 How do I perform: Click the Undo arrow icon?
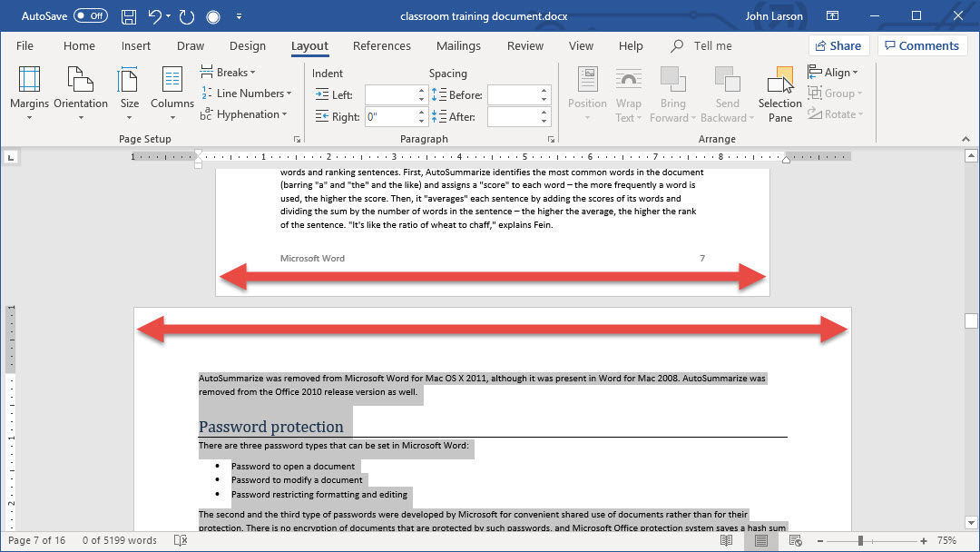155,16
